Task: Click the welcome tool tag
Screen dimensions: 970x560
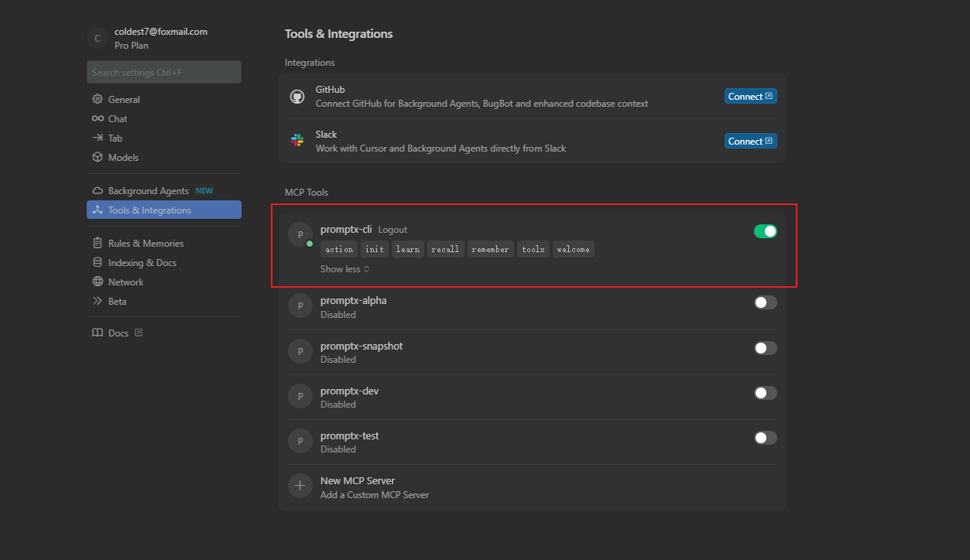Action: tap(573, 249)
